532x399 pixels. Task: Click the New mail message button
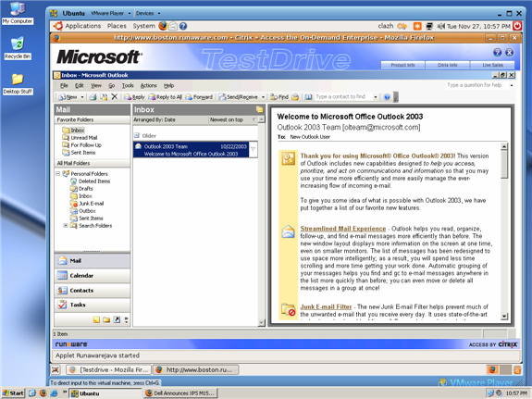[68, 97]
